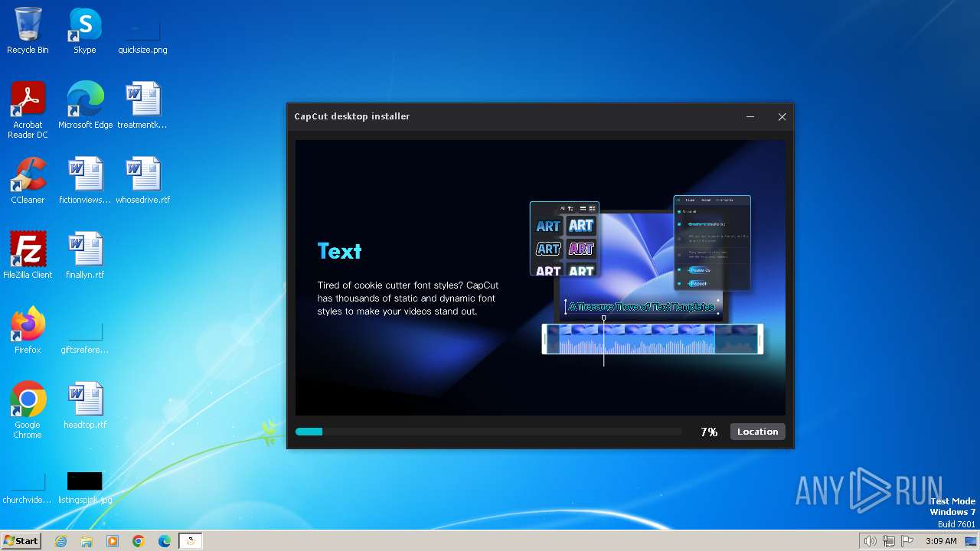This screenshot has width=980, height=551.
Task: Open Microsoft Edge desktop shortcut
Action: tap(85, 106)
